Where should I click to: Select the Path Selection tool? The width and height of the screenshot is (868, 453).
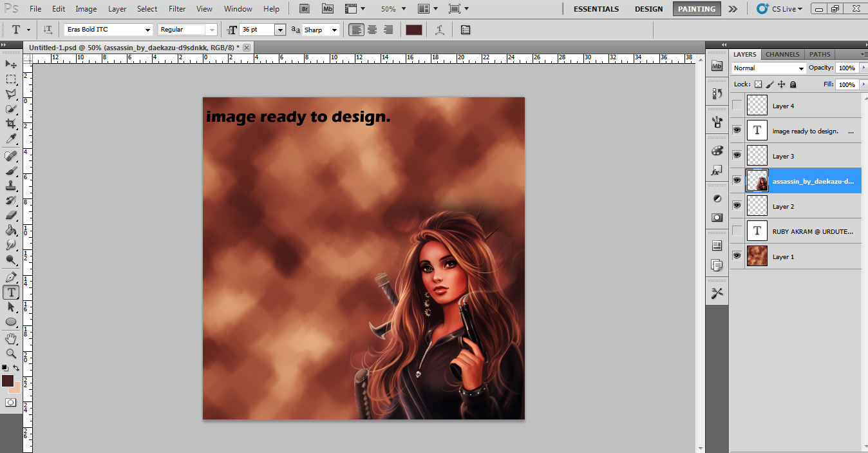(11, 307)
